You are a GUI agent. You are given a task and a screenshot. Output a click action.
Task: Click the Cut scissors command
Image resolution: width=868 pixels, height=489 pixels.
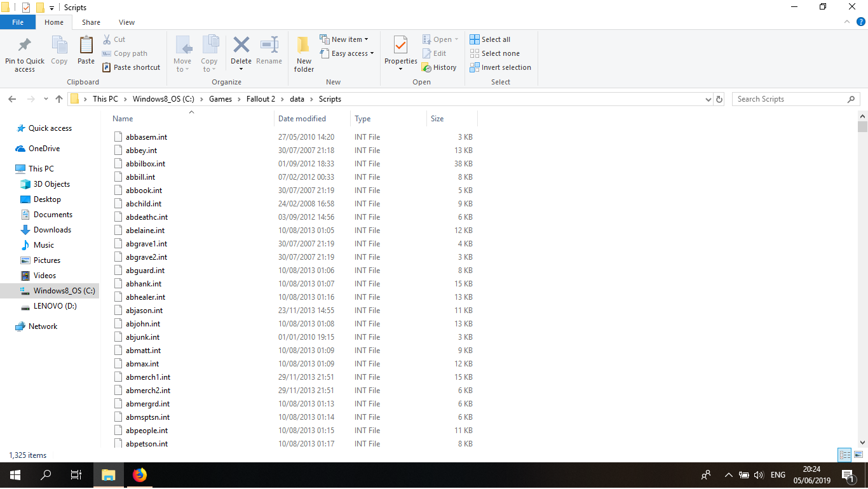(114, 39)
